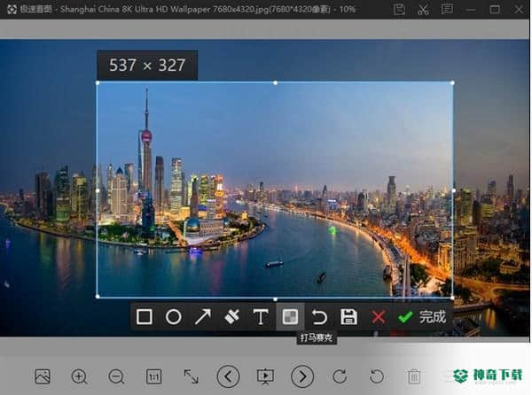Click the scissors crop icon in title bar

click(423, 9)
